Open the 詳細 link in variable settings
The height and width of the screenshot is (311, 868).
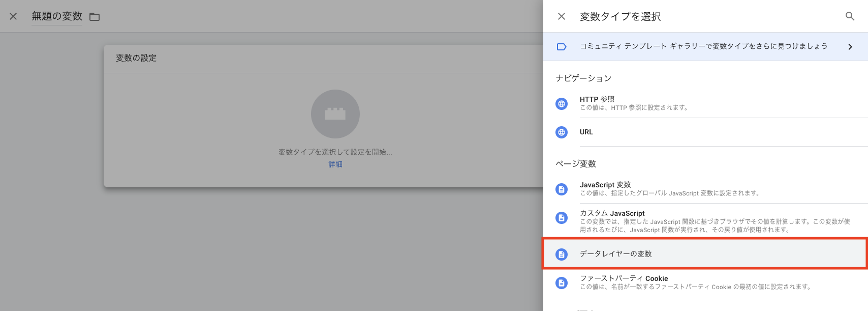coord(335,164)
